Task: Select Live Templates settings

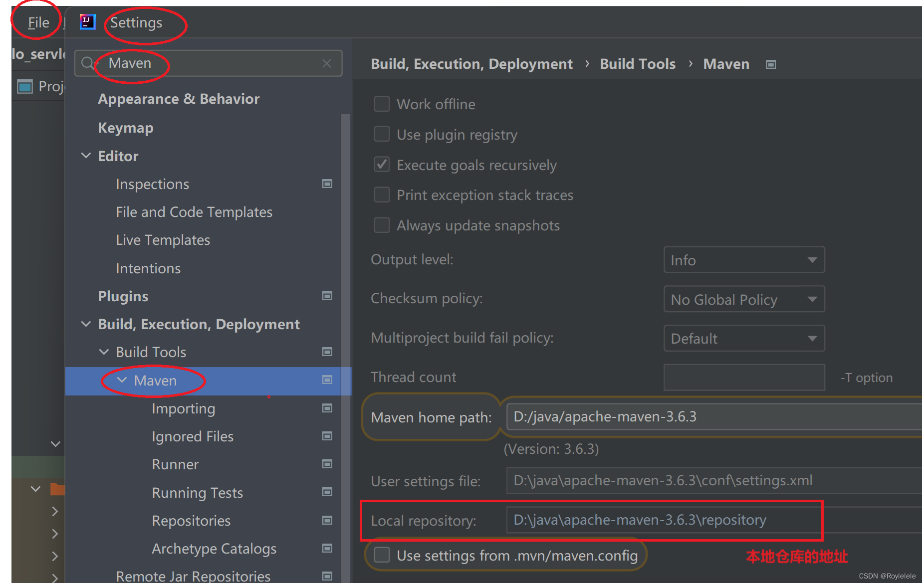Action: 163,240
